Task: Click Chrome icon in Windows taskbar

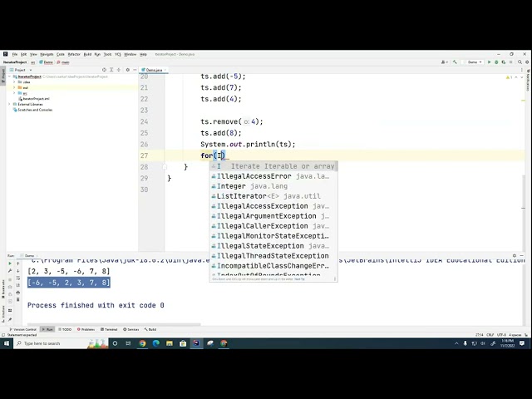Action: coord(143,342)
